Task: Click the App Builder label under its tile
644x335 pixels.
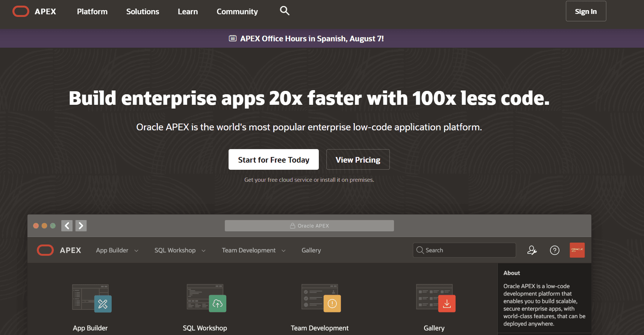Action: click(x=90, y=328)
